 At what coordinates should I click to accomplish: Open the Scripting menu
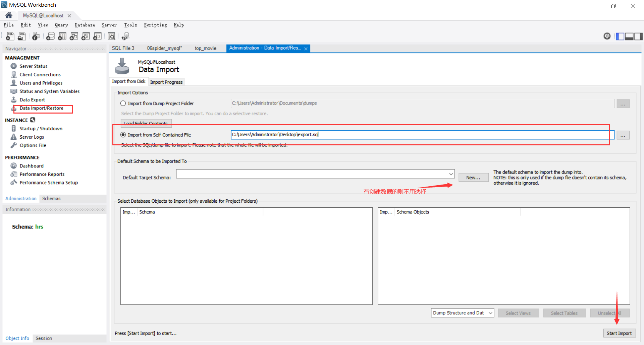(x=155, y=25)
